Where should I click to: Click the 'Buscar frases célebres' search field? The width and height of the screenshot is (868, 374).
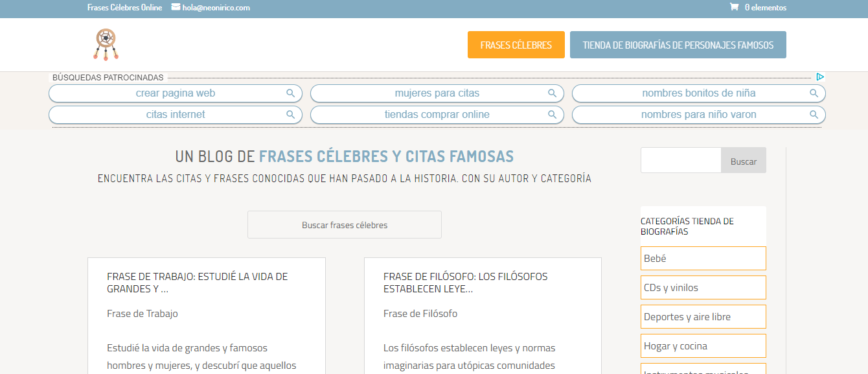click(344, 224)
